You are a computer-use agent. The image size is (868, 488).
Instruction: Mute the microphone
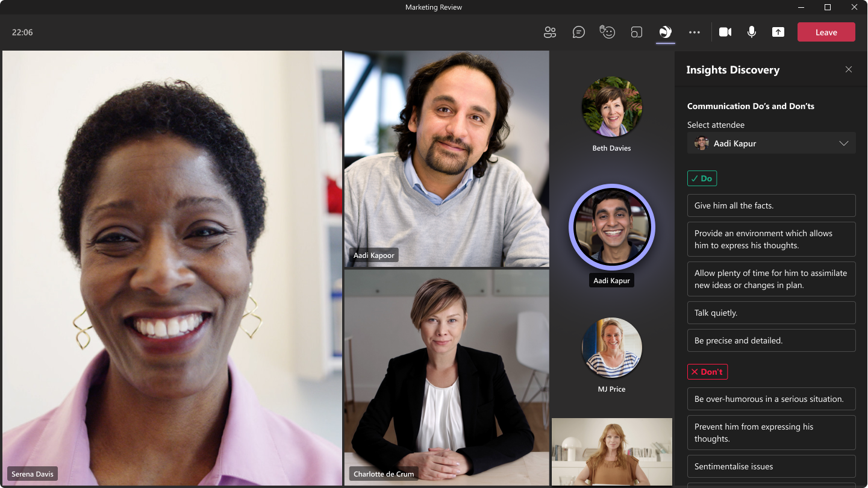pyautogui.click(x=751, y=33)
